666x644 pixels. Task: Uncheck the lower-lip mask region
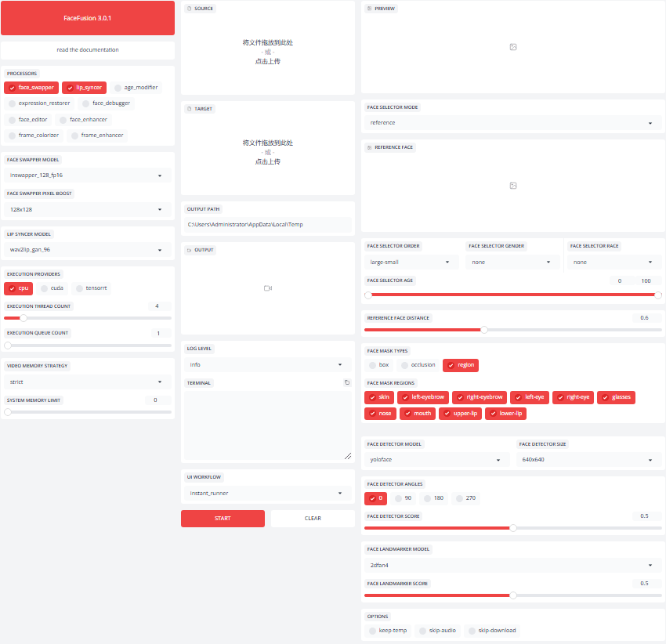pos(505,414)
